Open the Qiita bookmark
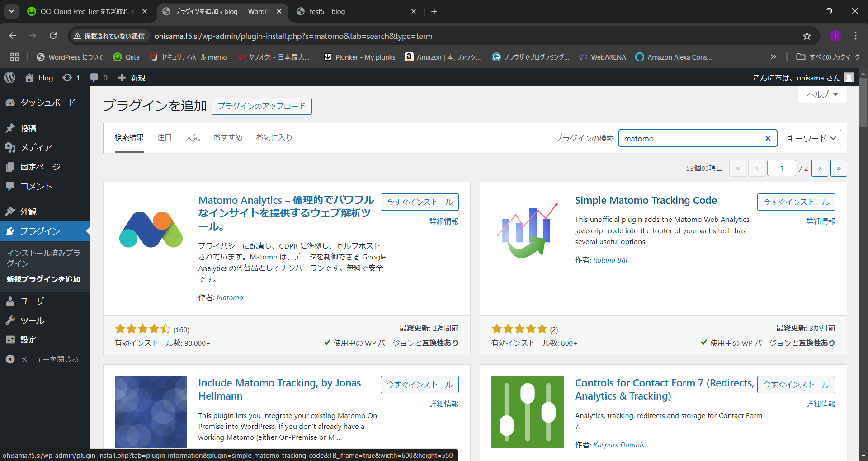 click(127, 57)
